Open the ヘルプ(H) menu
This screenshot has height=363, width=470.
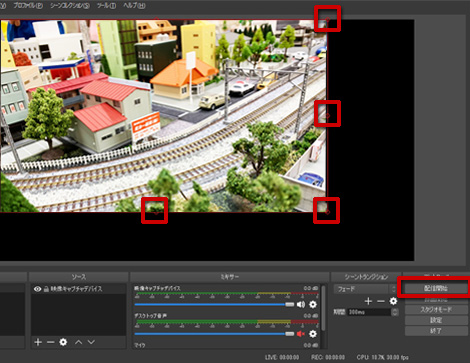click(x=134, y=6)
